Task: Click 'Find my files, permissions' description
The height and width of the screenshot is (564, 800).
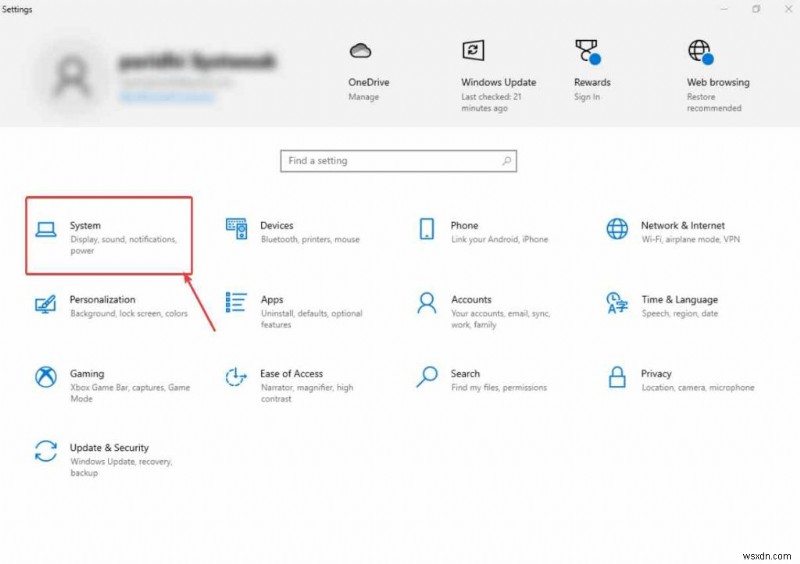Action: tap(499, 387)
